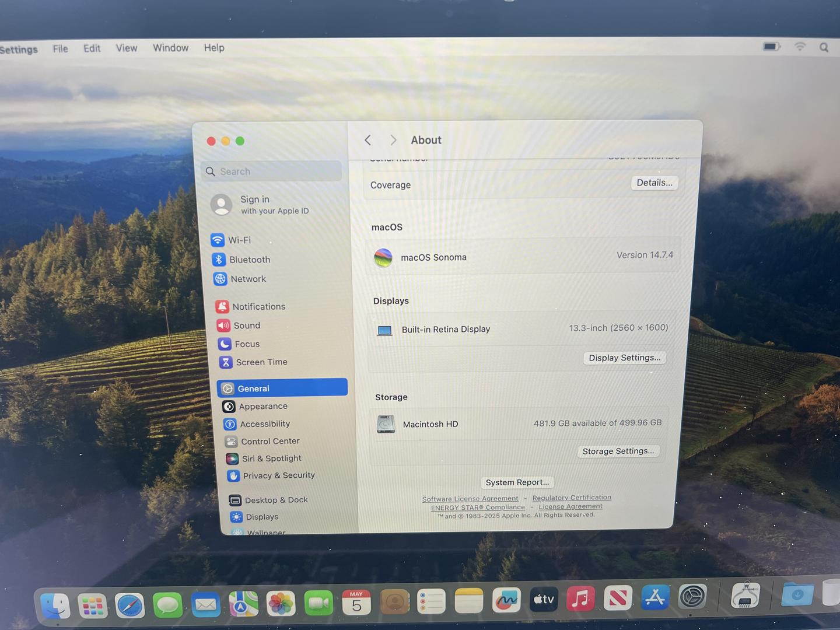Viewport: 840px width, 630px height.
Task: Launch Music from the Dock
Action: click(580, 598)
